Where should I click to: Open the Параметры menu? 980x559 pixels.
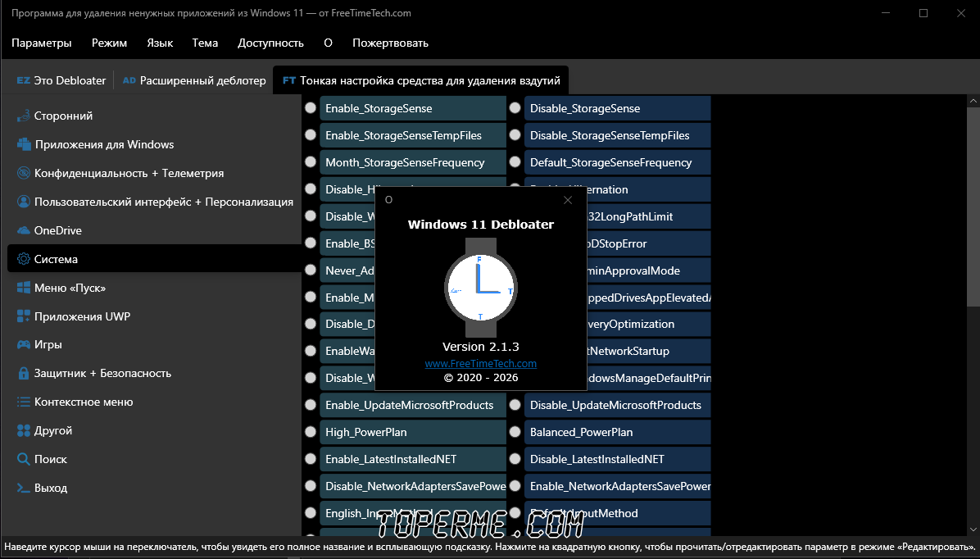click(x=41, y=43)
